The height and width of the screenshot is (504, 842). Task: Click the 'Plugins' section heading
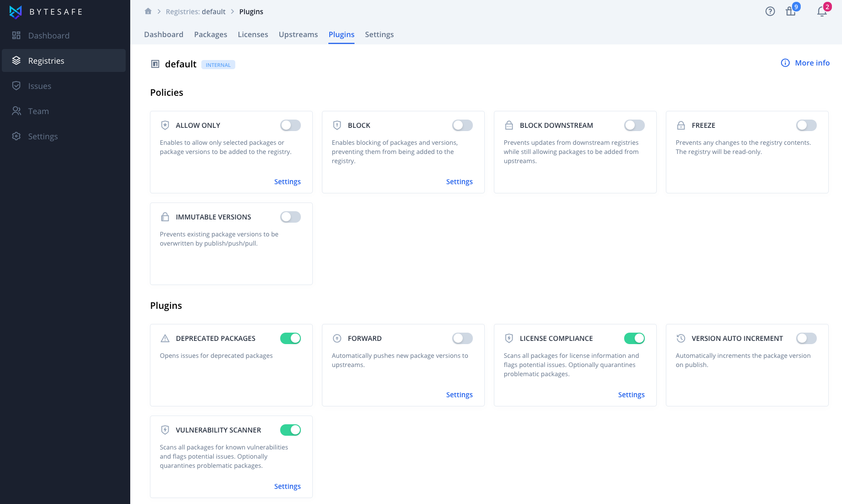click(166, 306)
